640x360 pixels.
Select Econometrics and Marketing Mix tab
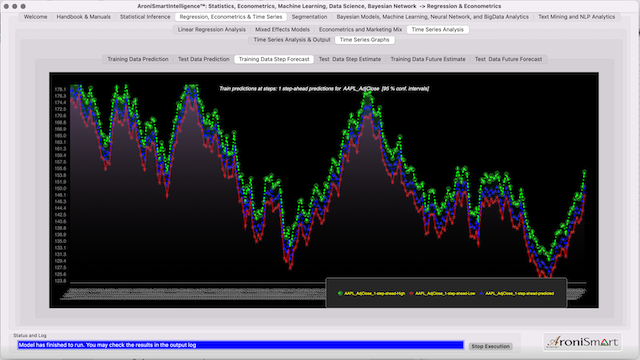pos(360,29)
